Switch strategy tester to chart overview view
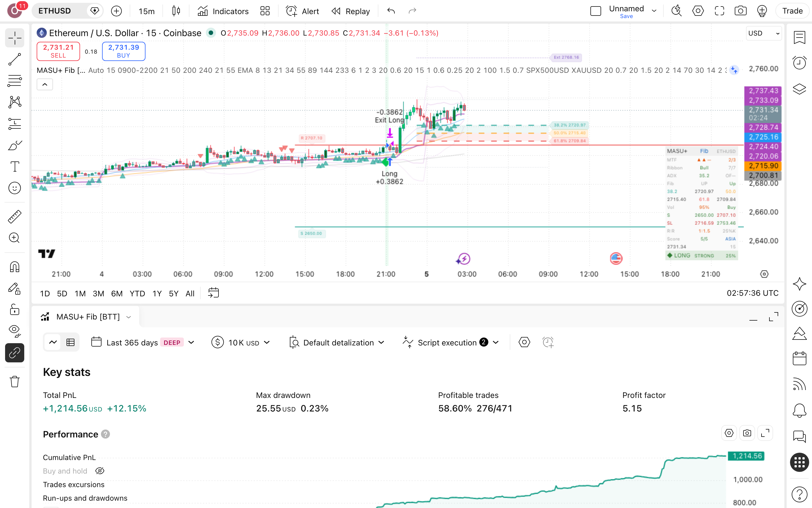 pos(53,342)
